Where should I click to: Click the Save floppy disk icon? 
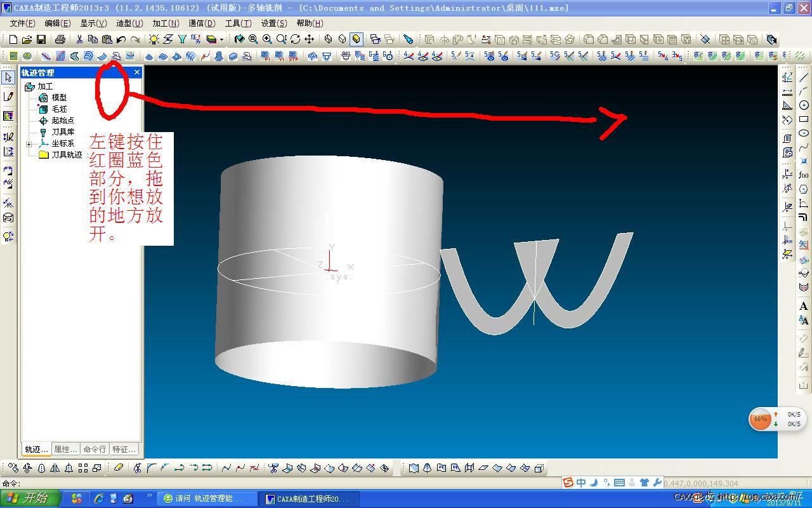point(41,39)
